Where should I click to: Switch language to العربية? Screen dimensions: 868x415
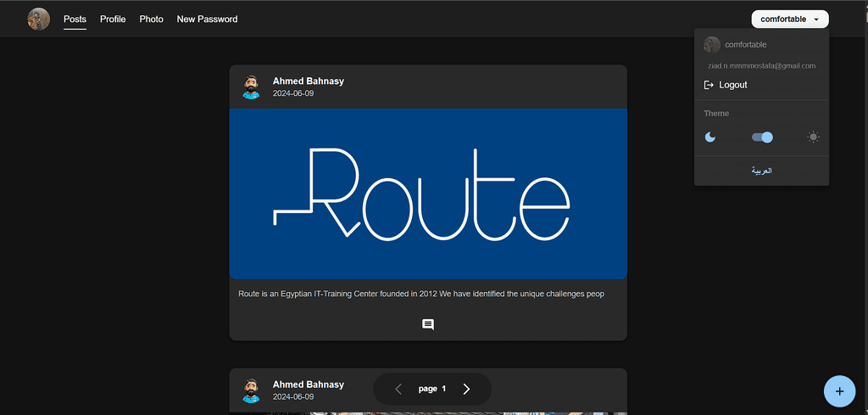(x=762, y=171)
